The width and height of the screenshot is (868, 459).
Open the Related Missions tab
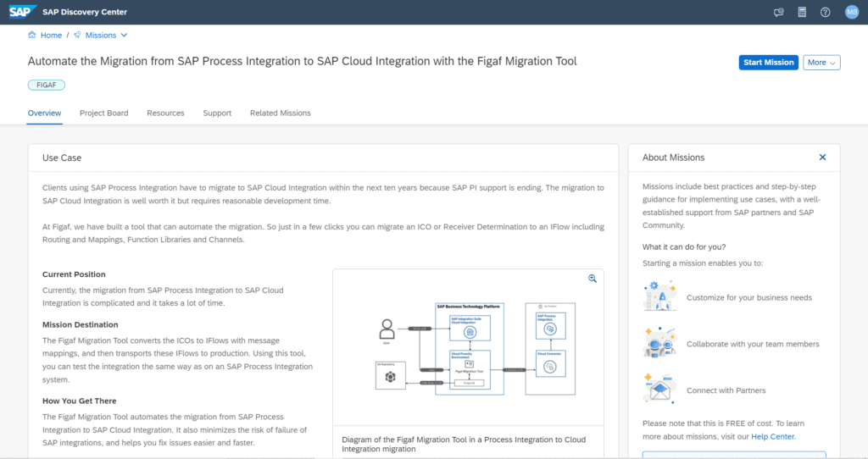(280, 113)
